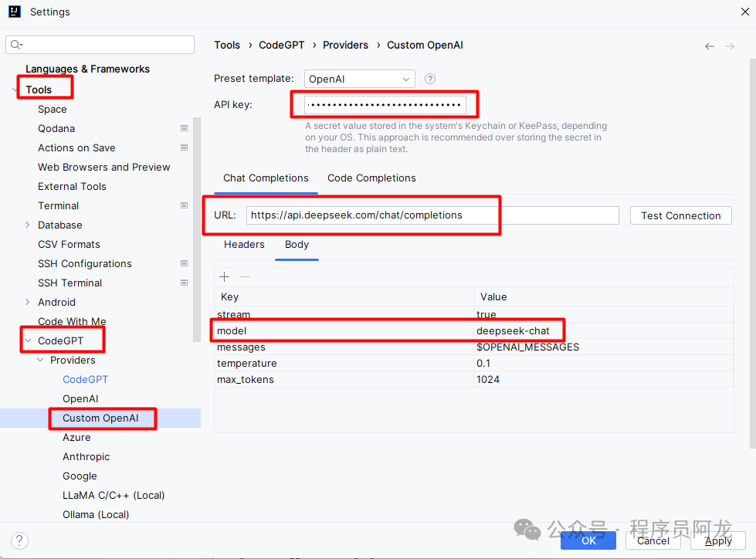Viewport: 756px width, 559px height.
Task: Select Ollama (Local) provider
Action: coord(96,514)
